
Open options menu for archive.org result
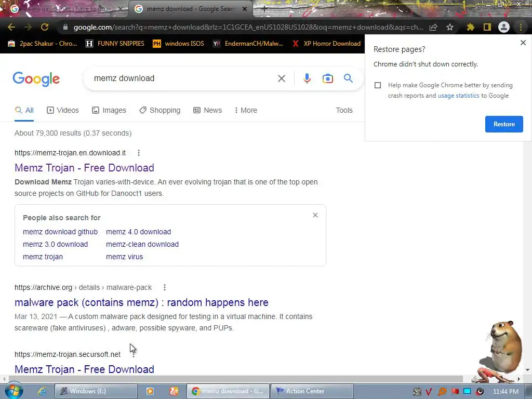[x=165, y=287]
